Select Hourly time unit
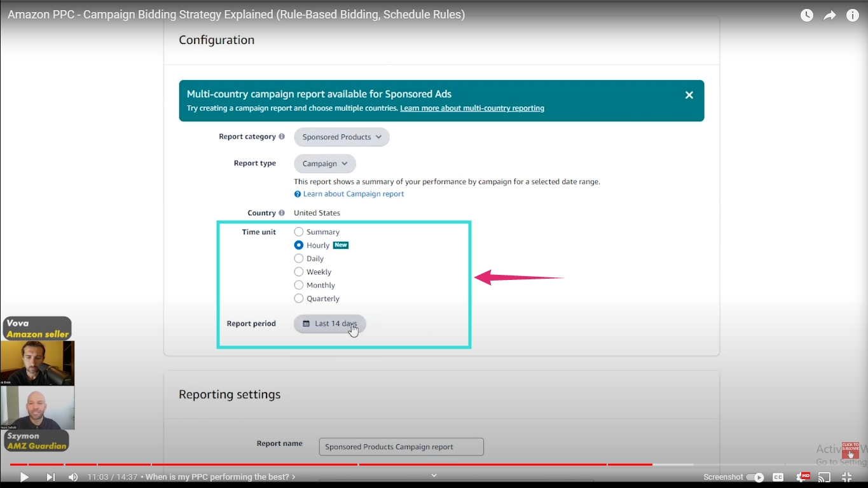868x488 pixels. [299, 245]
